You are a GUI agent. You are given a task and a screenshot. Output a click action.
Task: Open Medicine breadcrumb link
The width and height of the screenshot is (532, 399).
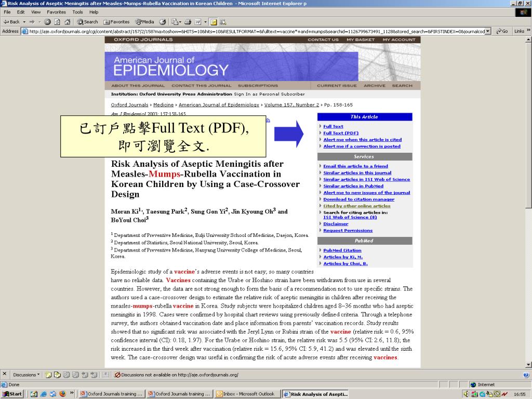point(163,105)
